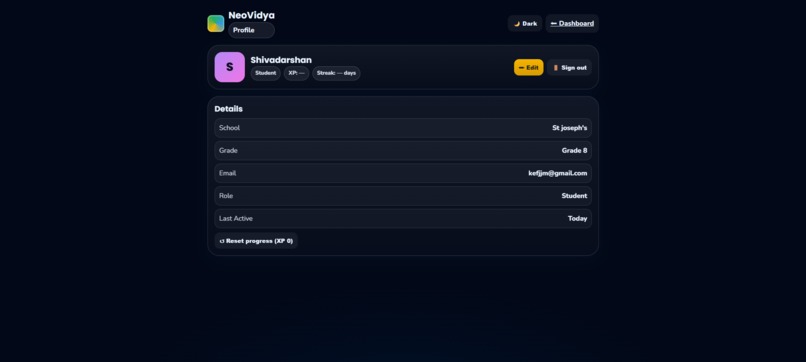Select the Shivadarshan name heading
806x362 pixels.
[281, 60]
